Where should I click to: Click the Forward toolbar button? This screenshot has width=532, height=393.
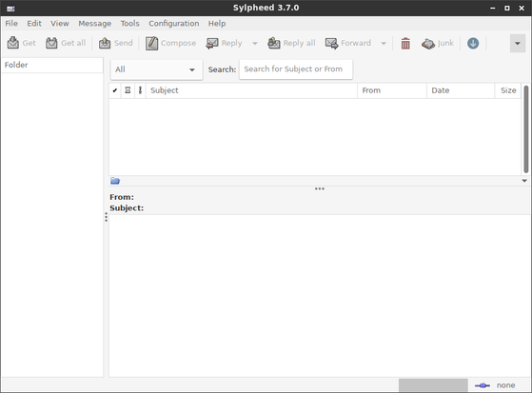tap(348, 43)
